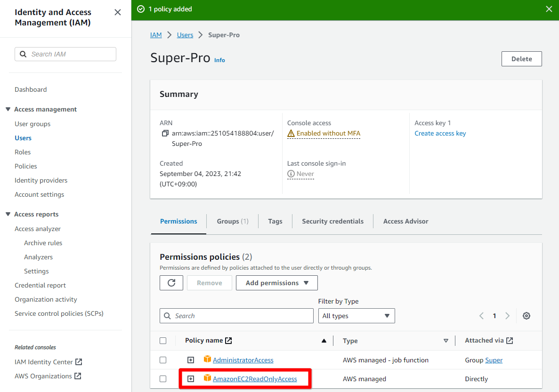Focus the permissions policies Search field

236,316
